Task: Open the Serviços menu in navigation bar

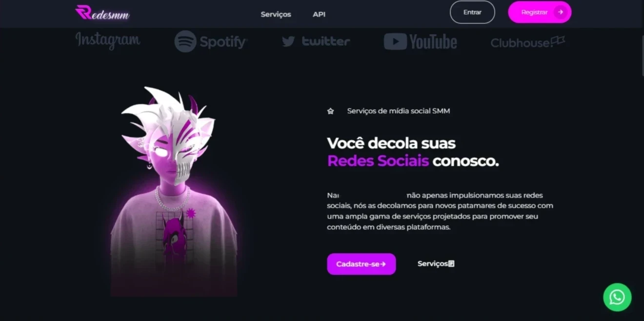Action: click(x=276, y=14)
